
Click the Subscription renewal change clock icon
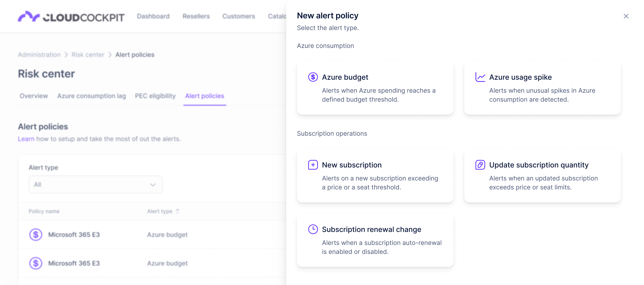[x=313, y=229]
